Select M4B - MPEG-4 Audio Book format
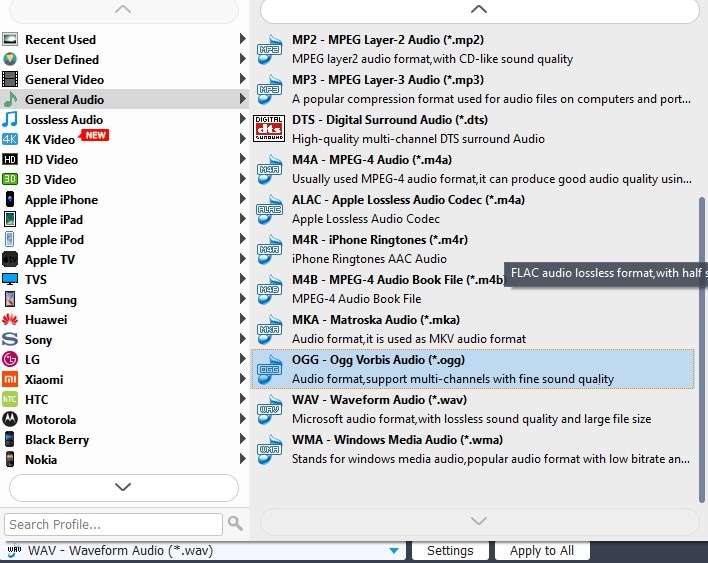Screen dimensions: 708x563 473,289
